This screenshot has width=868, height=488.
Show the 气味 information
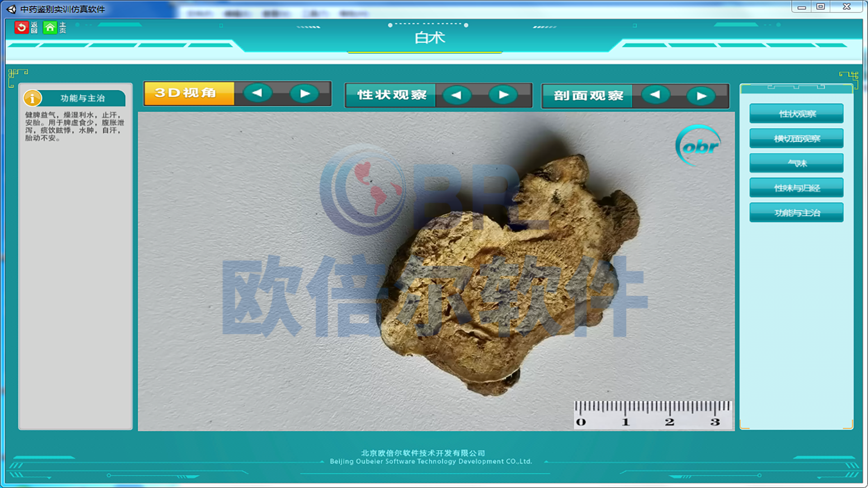point(796,163)
